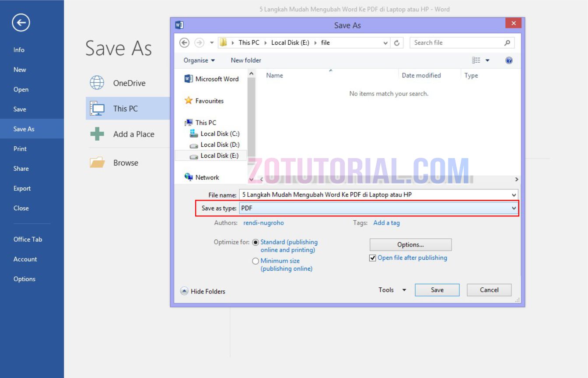588x378 pixels.
Task: Click the search magnifier icon
Action: [x=507, y=42]
